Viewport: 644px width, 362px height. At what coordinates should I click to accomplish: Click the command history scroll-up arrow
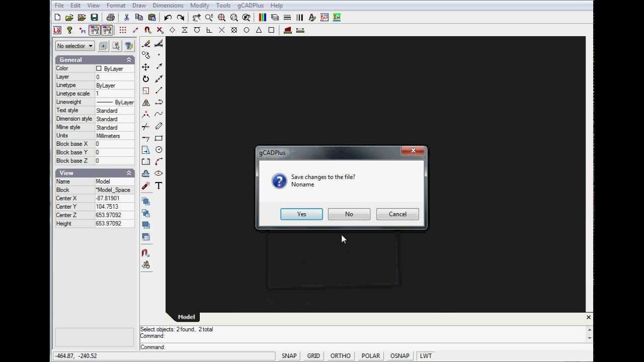pyautogui.click(x=589, y=330)
